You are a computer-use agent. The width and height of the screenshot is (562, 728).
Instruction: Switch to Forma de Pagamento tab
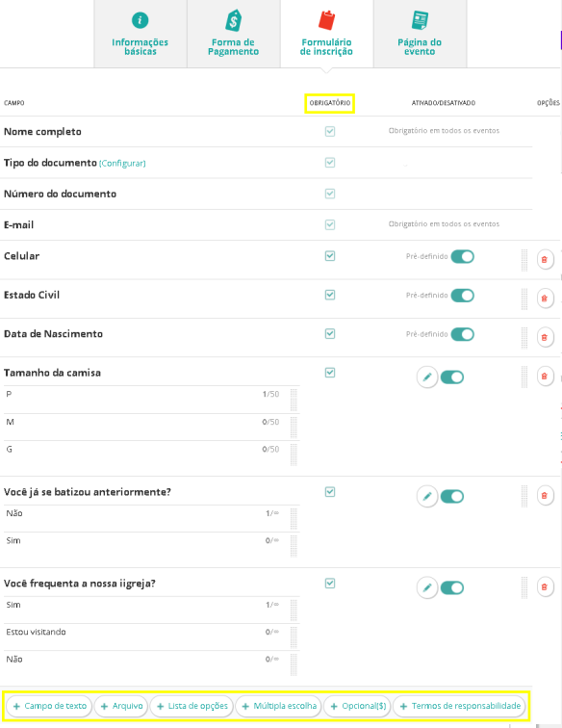click(x=234, y=34)
